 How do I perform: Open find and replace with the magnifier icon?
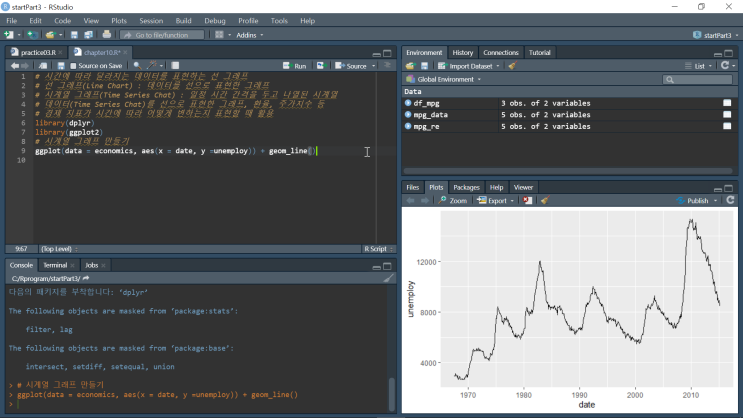point(137,65)
